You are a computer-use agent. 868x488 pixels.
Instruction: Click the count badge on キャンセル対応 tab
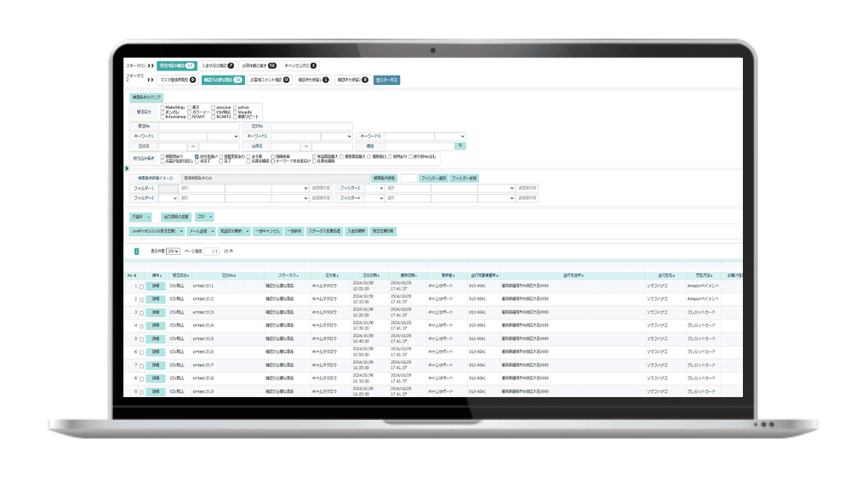tap(313, 65)
